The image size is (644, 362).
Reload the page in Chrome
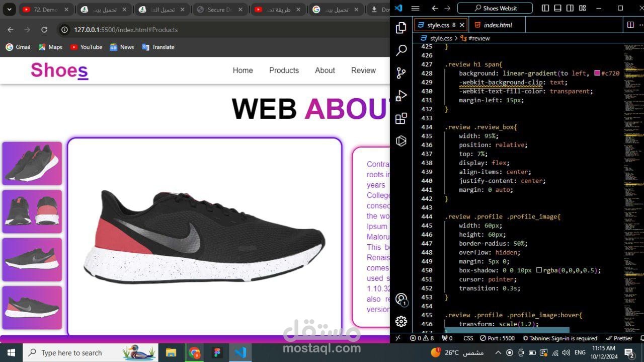(x=44, y=30)
